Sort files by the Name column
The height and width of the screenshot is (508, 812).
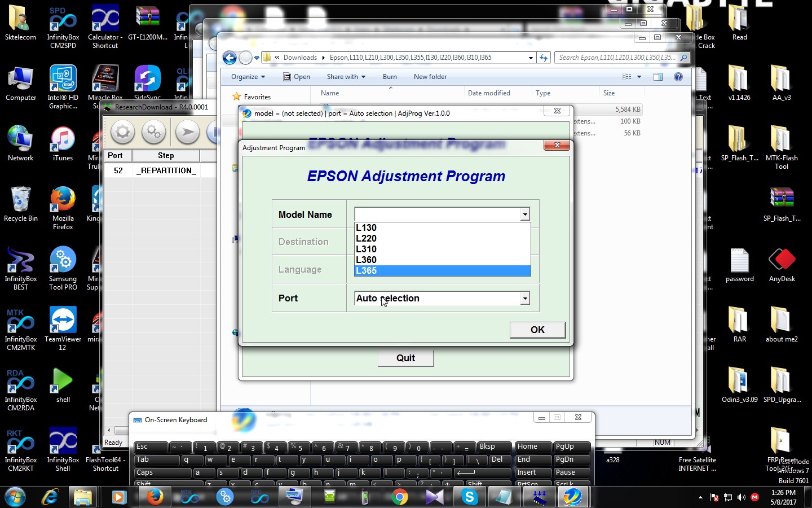tap(389, 93)
